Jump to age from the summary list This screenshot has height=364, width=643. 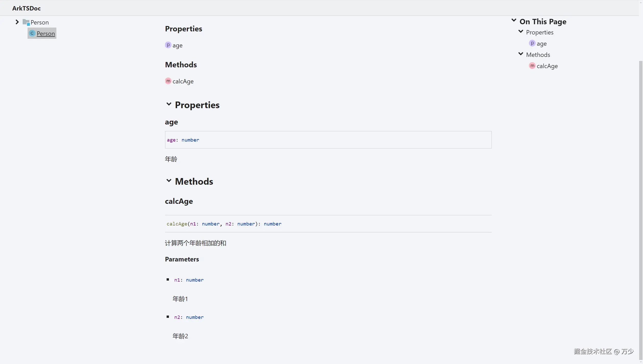click(x=177, y=45)
